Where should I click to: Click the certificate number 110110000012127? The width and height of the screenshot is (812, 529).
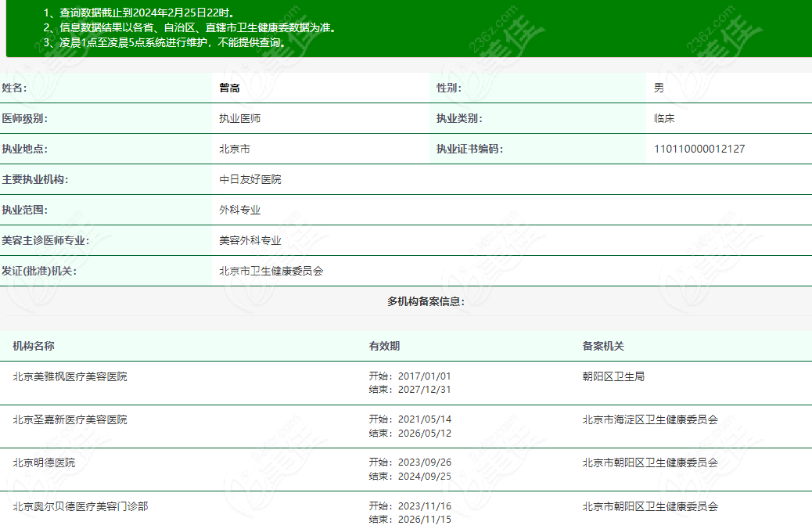point(699,149)
